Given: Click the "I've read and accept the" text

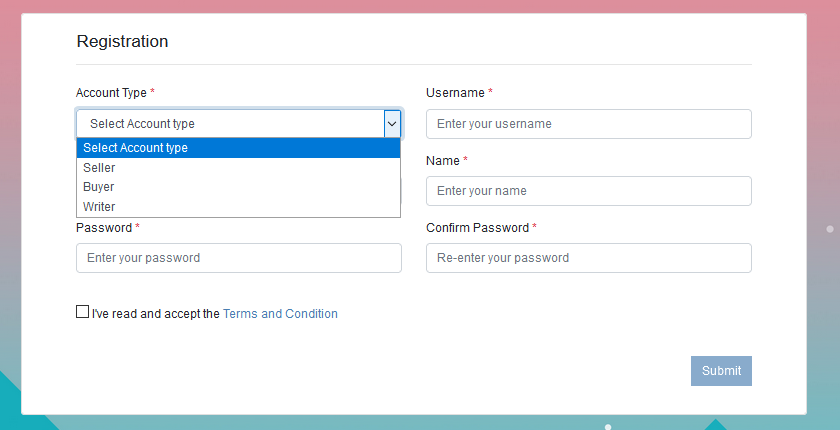Looking at the screenshot, I should [x=156, y=314].
